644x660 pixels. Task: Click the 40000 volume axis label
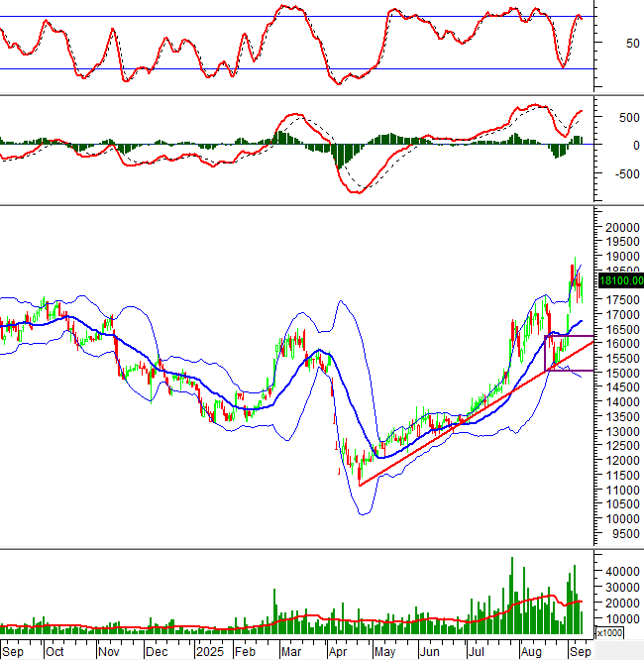point(619,572)
